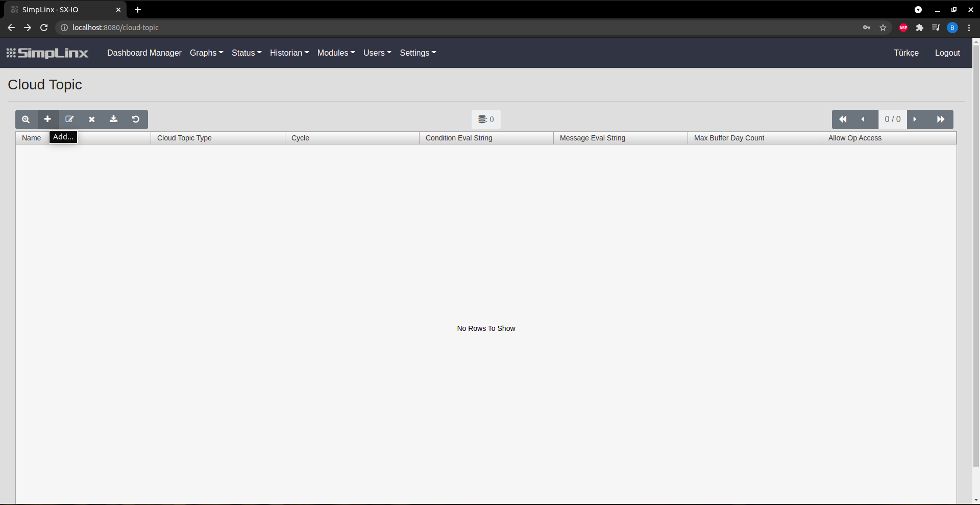Go to previous page arrow
This screenshot has height=505, width=980.
tap(863, 119)
